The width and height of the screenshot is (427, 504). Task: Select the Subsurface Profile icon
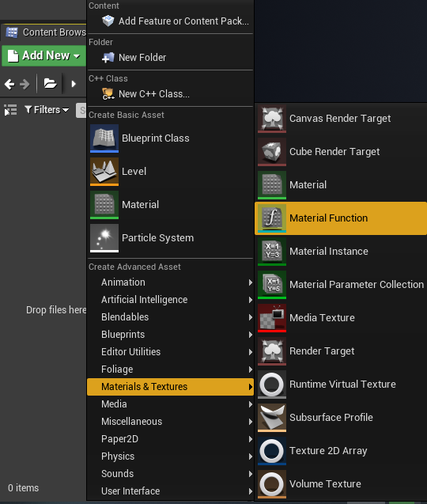click(272, 418)
